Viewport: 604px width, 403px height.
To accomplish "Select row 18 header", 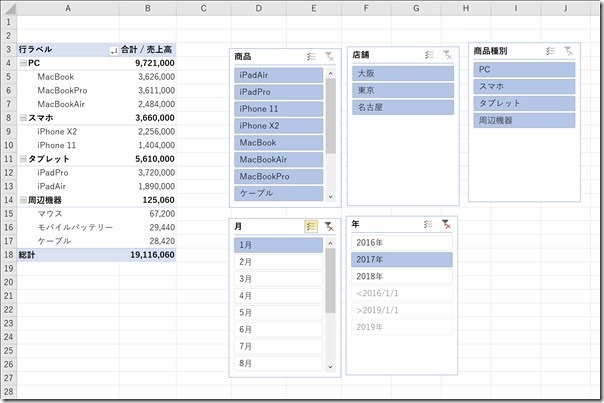I will (x=8, y=255).
